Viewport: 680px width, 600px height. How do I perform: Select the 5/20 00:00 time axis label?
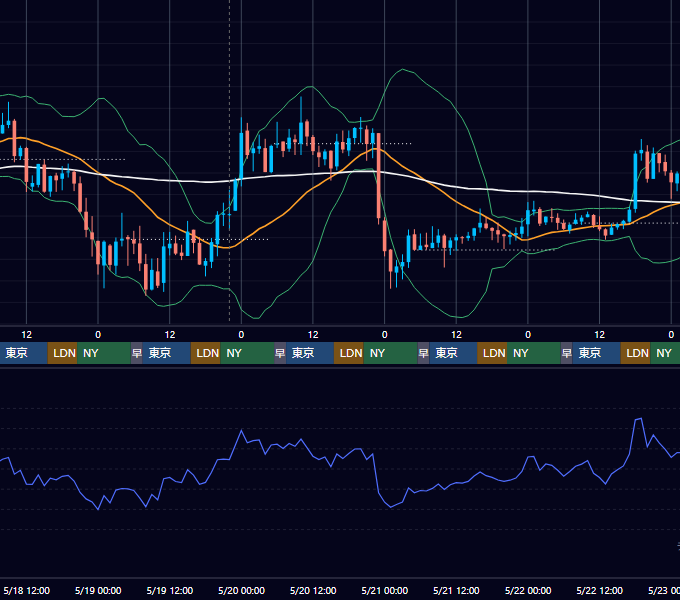241,590
